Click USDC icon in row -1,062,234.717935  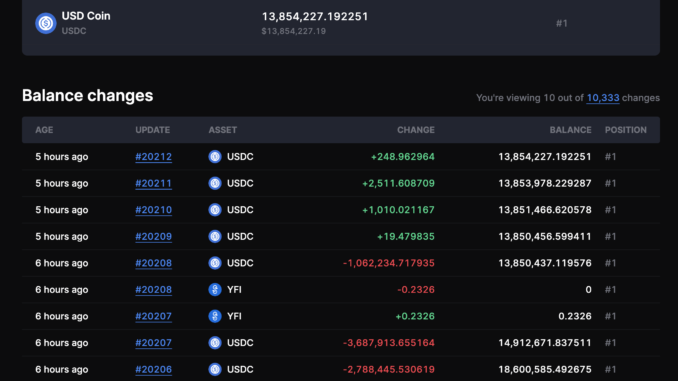[215, 263]
